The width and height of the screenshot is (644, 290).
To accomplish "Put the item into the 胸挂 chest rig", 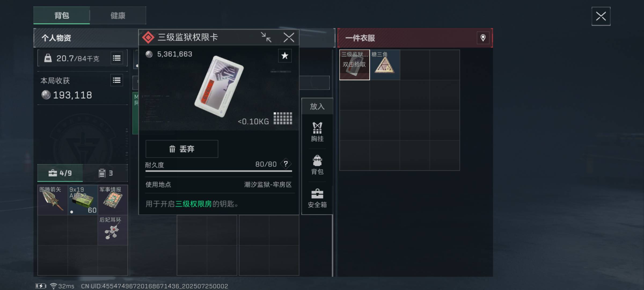I will click(x=317, y=132).
